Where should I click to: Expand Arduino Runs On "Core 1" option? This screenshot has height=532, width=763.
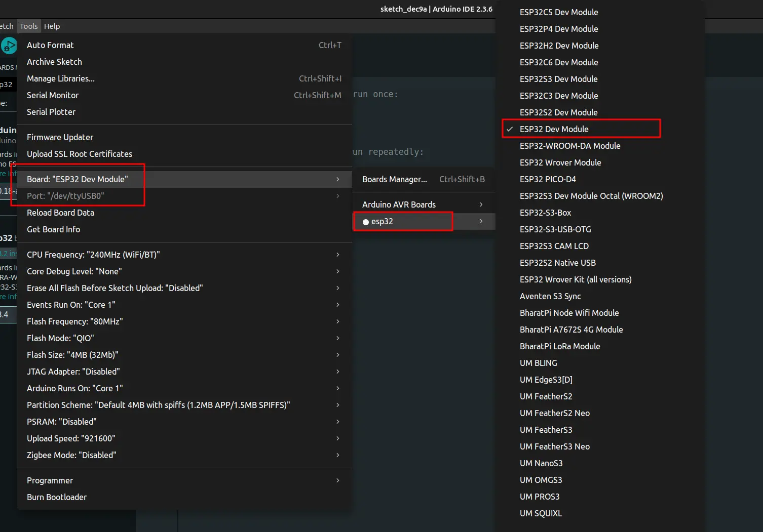pyautogui.click(x=184, y=388)
